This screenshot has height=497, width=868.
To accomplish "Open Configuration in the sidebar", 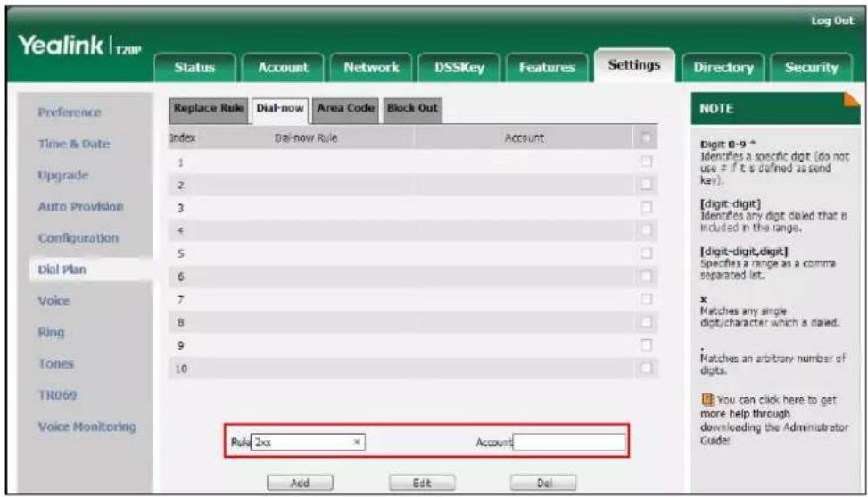I will pyautogui.click(x=78, y=238).
